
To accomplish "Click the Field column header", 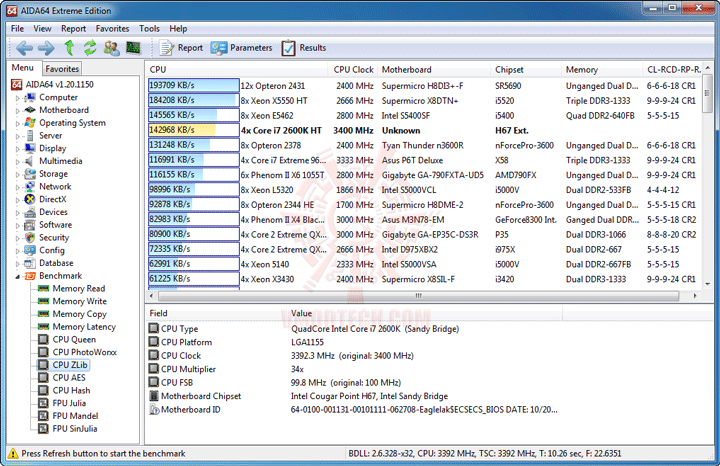I will 216,313.
